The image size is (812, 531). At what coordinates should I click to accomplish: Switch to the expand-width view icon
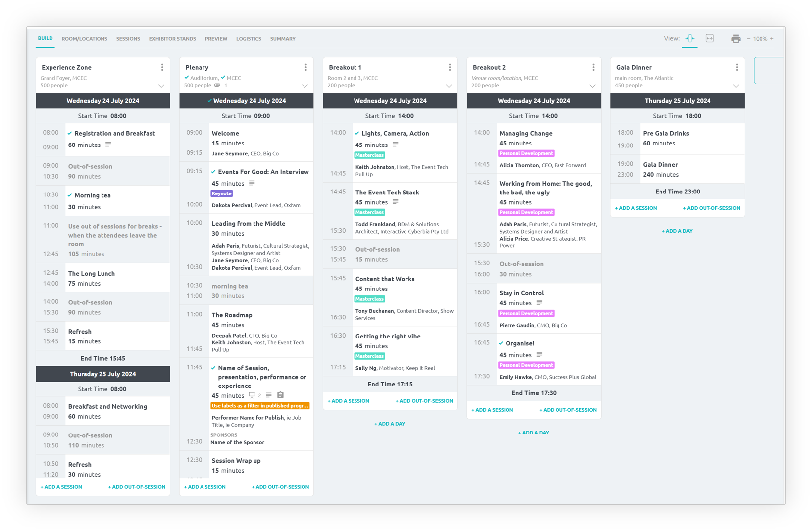[x=710, y=38]
